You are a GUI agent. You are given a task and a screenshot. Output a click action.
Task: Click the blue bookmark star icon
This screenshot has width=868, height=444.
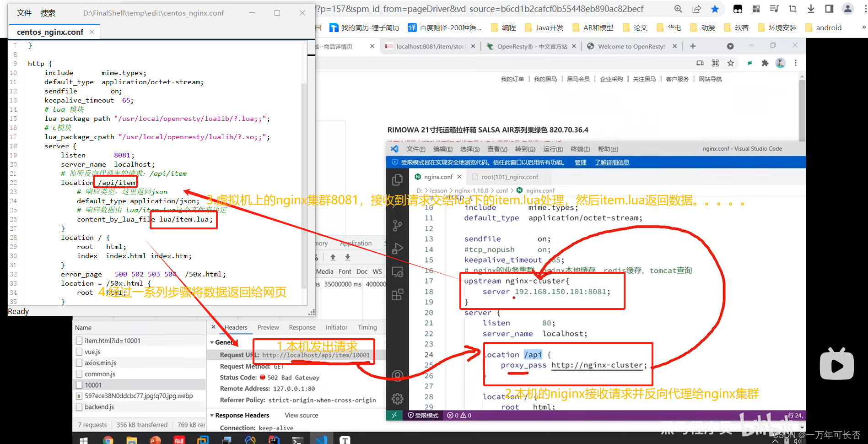715,9
